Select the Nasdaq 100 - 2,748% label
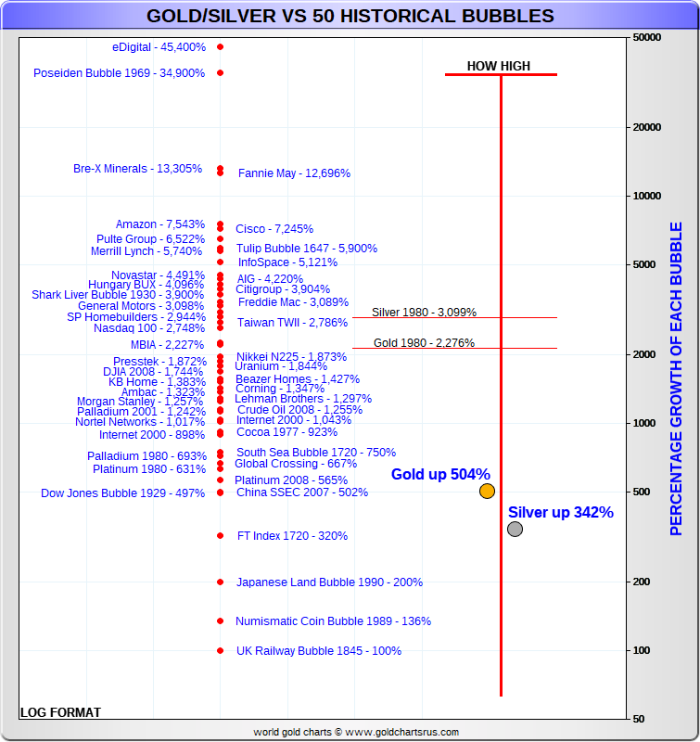 click(149, 328)
